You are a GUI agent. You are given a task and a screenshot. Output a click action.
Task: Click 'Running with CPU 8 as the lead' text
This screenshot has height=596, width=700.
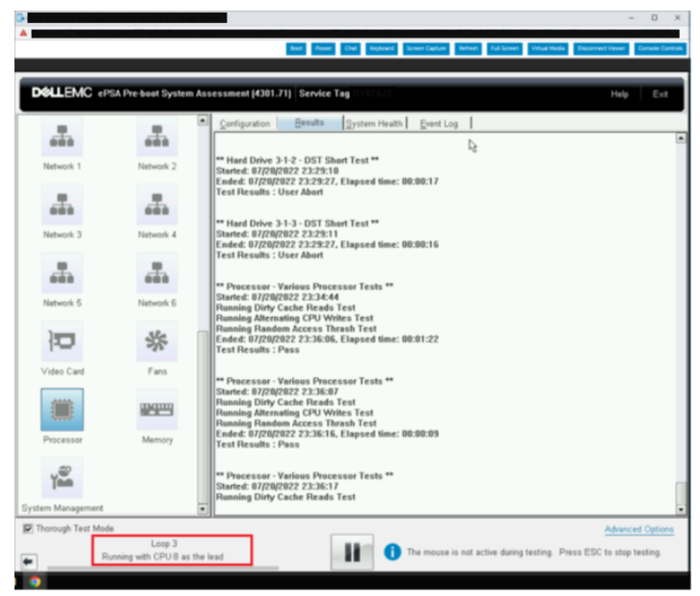[x=163, y=556]
